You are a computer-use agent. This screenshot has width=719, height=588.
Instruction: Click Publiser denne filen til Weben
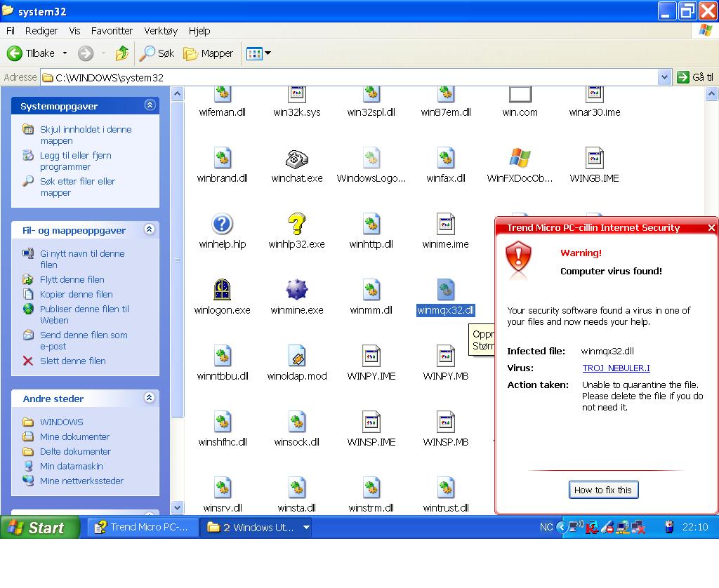84,314
